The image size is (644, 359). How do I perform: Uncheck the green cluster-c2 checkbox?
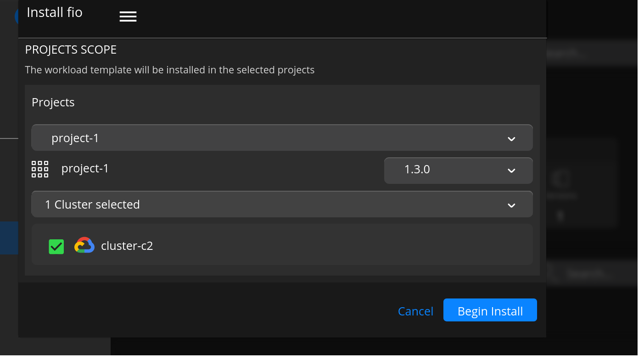(56, 247)
